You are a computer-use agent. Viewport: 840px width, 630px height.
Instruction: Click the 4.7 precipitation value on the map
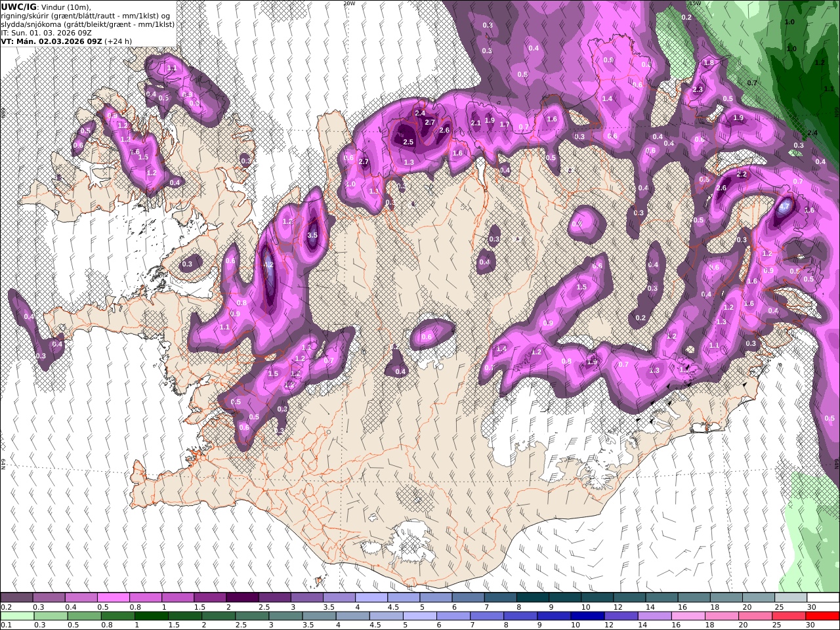[785, 206]
